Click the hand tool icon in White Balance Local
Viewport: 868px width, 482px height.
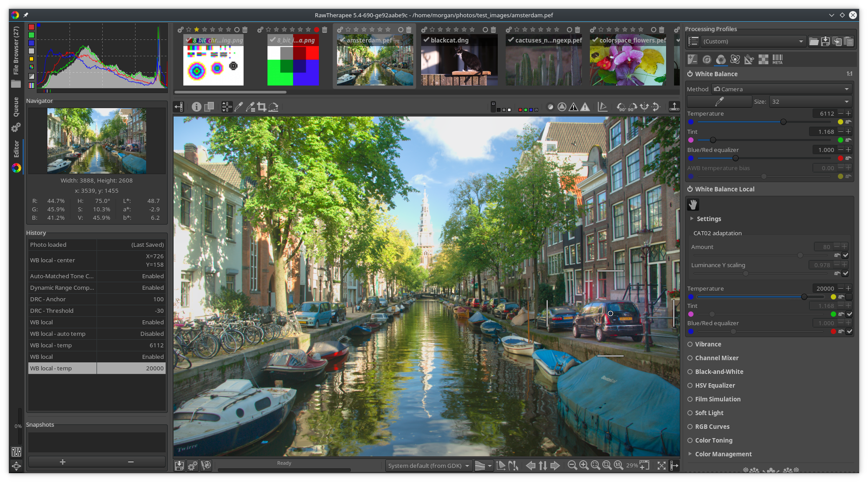click(693, 204)
